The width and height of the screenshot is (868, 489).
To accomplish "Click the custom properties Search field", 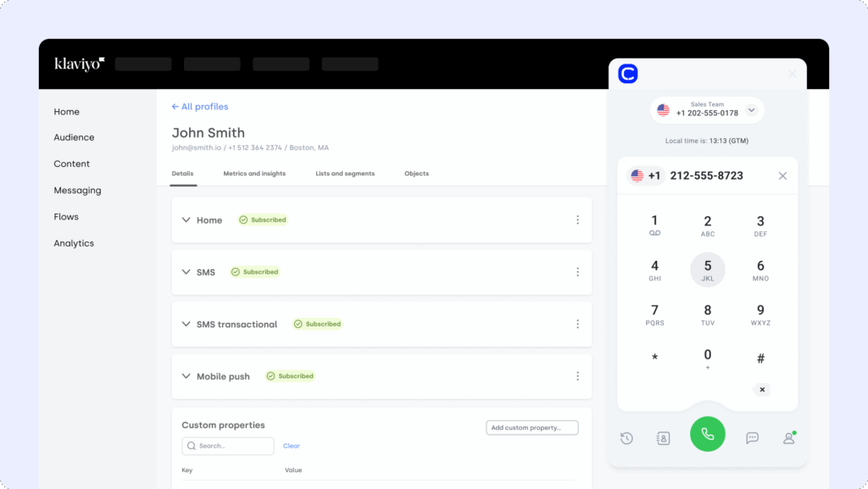I will point(228,446).
